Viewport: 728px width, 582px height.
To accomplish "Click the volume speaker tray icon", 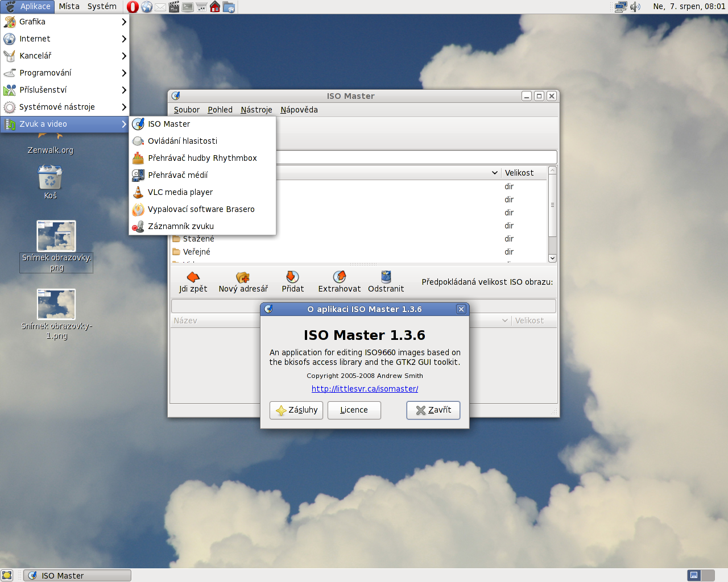I will point(635,7).
